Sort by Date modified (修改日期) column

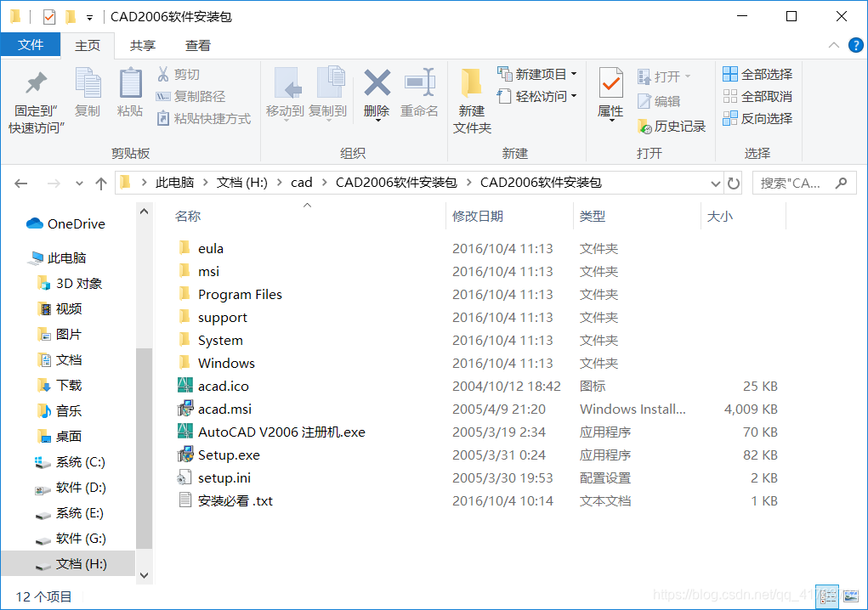click(x=478, y=217)
